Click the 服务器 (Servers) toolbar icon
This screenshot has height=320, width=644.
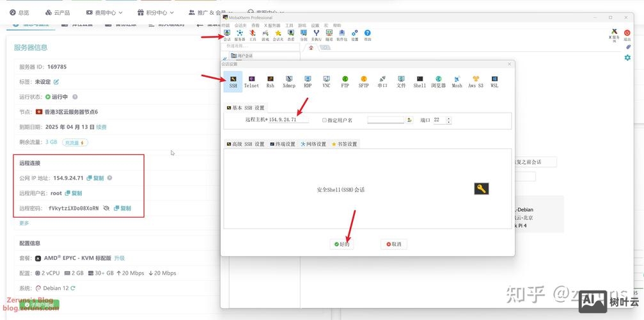click(x=240, y=35)
